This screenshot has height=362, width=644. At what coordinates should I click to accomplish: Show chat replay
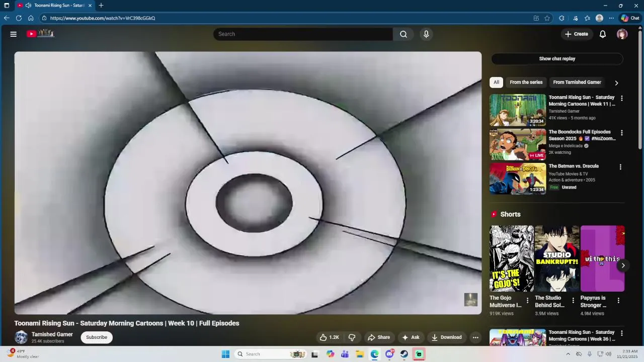[557, 59]
